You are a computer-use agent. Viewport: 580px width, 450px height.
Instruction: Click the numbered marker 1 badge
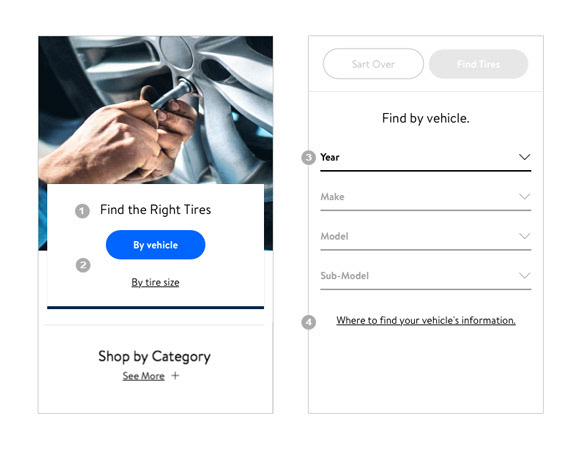82,211
